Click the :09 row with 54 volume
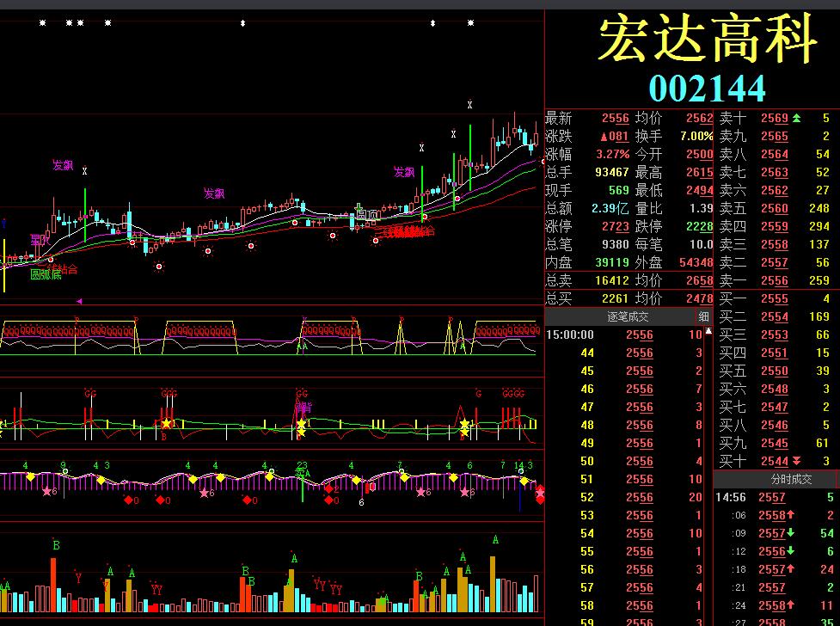The width and height of the screenshot is (840, 626). click(x=776, y=533)
